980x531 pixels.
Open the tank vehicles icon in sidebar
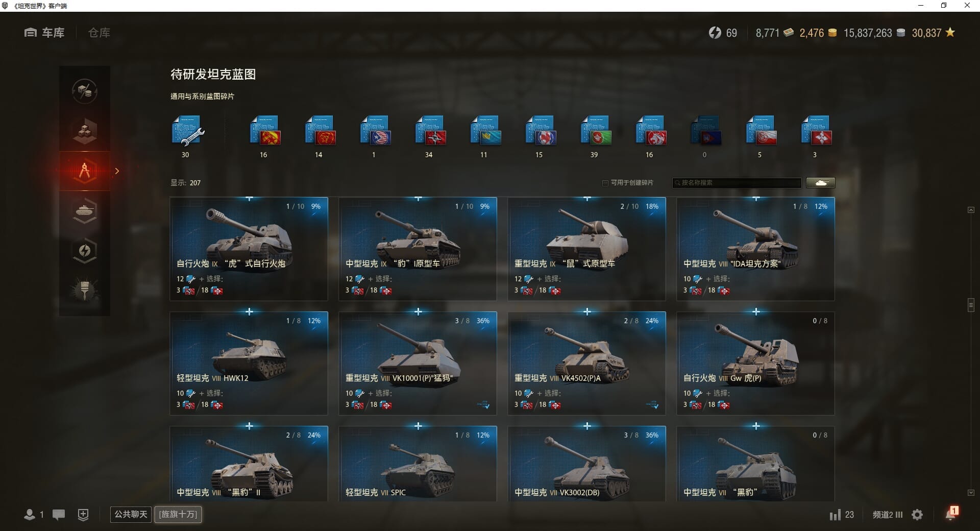point(85,210)
